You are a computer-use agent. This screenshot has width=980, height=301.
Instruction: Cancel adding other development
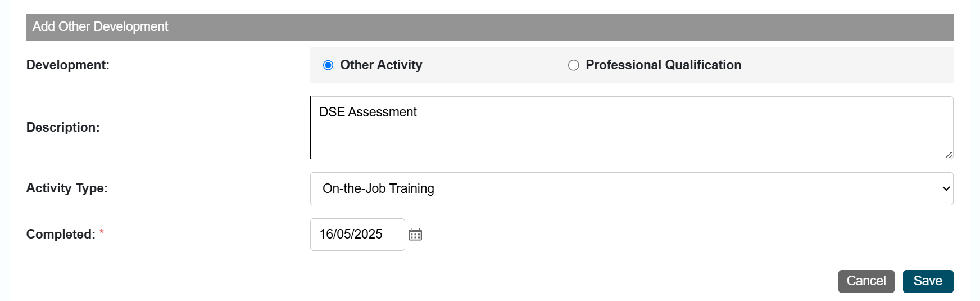tap(866, 281)
